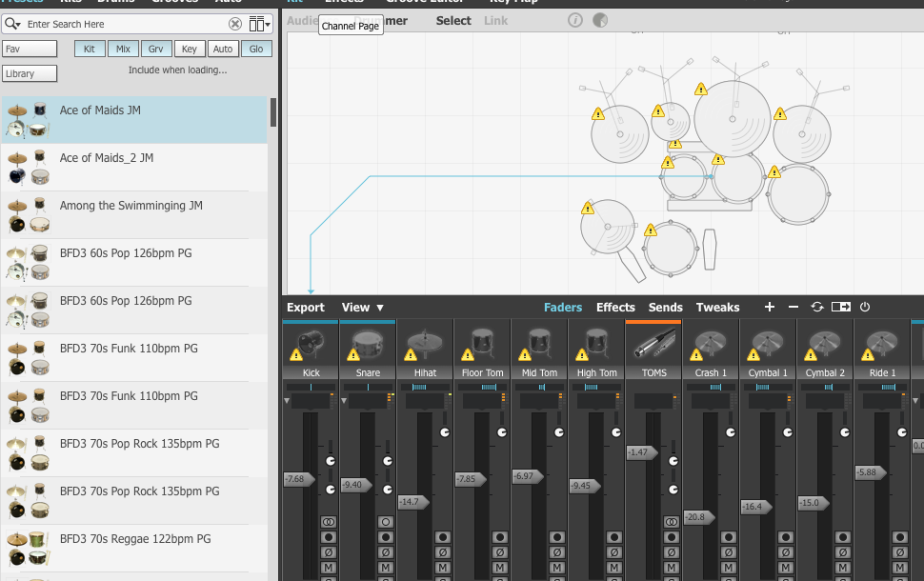Image resolution: width=924 pixels, height=581 pixels.
Task: Click the Kick channel drum icon
Action: (x=310, y=344)
